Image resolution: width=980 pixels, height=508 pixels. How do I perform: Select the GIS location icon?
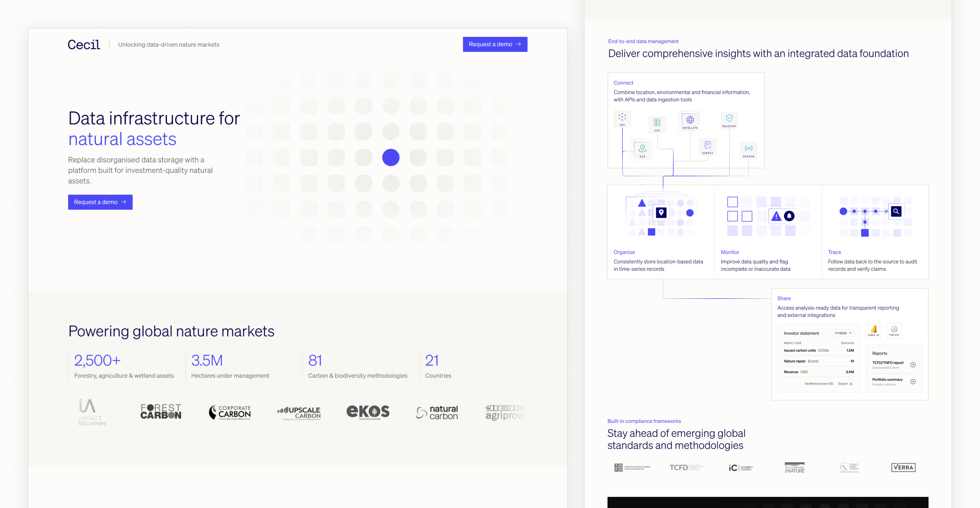coord(642,149)
